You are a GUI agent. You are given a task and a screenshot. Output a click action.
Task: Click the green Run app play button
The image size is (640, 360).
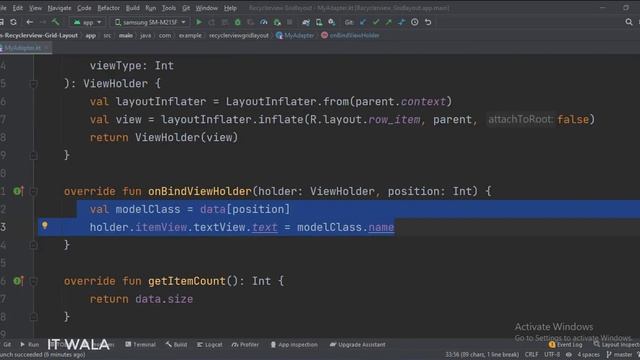(199, 22)
